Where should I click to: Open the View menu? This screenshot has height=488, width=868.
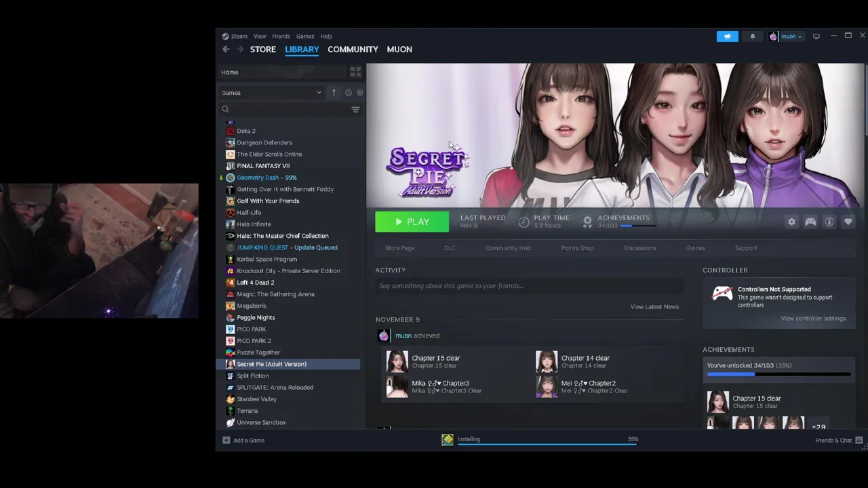point(260,37)
